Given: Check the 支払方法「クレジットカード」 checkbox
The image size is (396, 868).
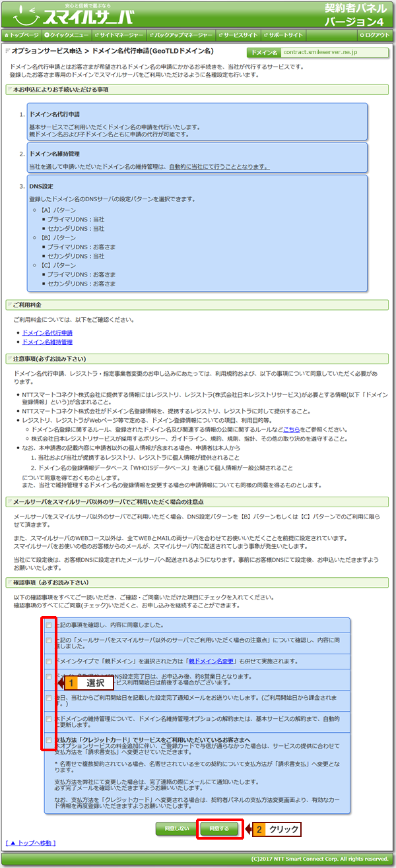Looking at the screenshot, I should [49, 740].
